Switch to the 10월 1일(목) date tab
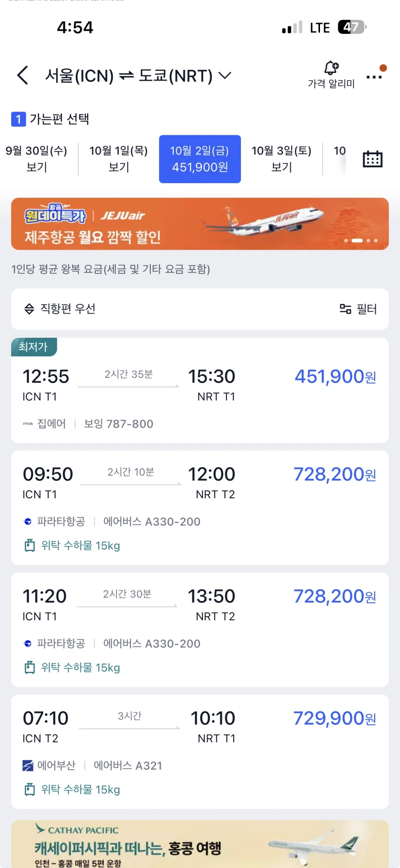The image size is (400, 868). click(x=117, y=159)
